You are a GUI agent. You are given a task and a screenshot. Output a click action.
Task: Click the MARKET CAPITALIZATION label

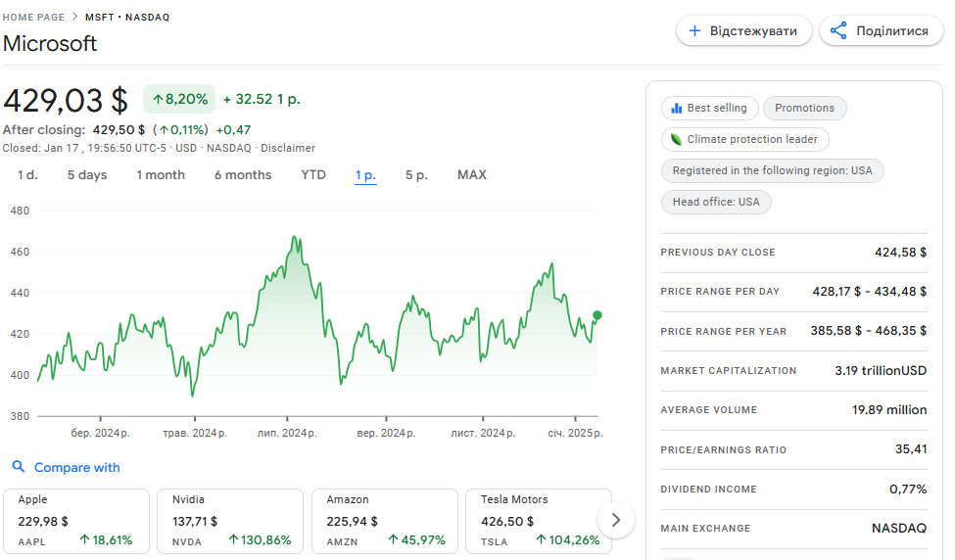(x=729, y=371)
